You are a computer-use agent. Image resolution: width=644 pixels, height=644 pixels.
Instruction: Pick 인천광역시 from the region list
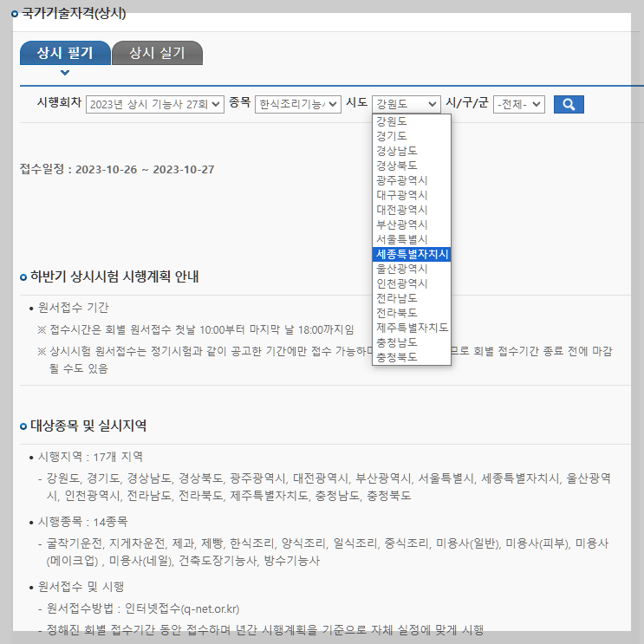412,283
